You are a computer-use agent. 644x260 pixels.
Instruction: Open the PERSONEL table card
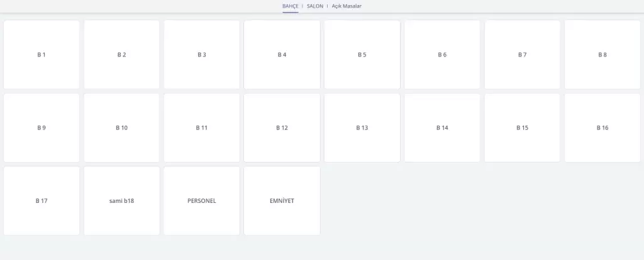[202, 200]
